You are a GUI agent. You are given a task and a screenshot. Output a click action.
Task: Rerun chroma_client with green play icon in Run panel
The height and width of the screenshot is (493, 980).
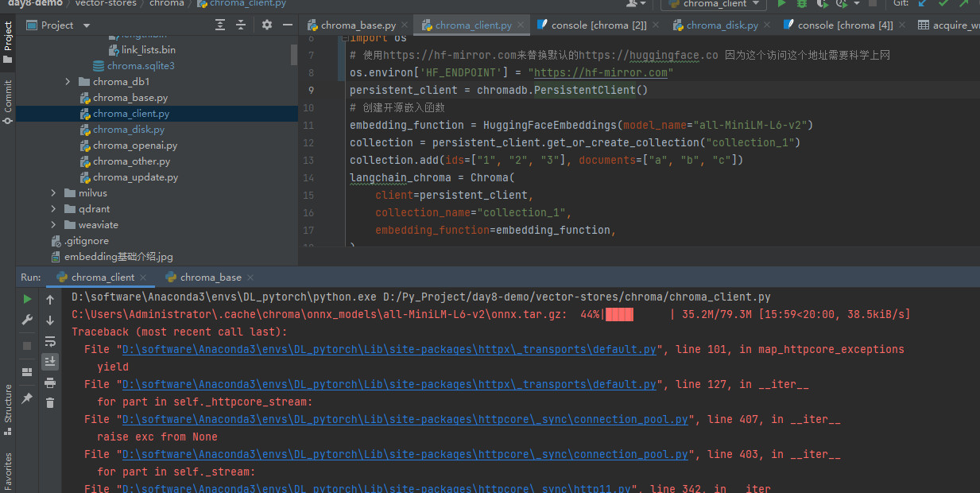coord(27,299)
